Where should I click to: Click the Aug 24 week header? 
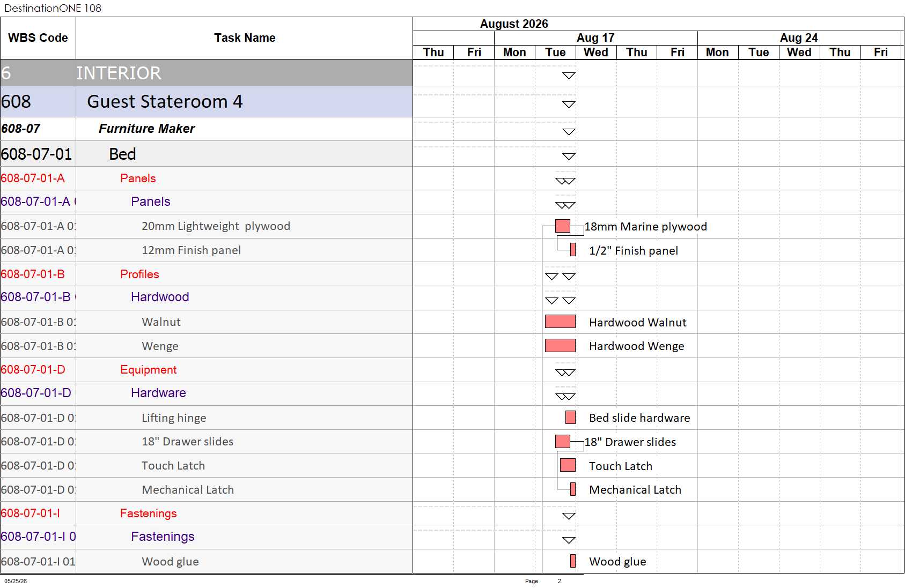pyautogui.click(x=799, y=38)
